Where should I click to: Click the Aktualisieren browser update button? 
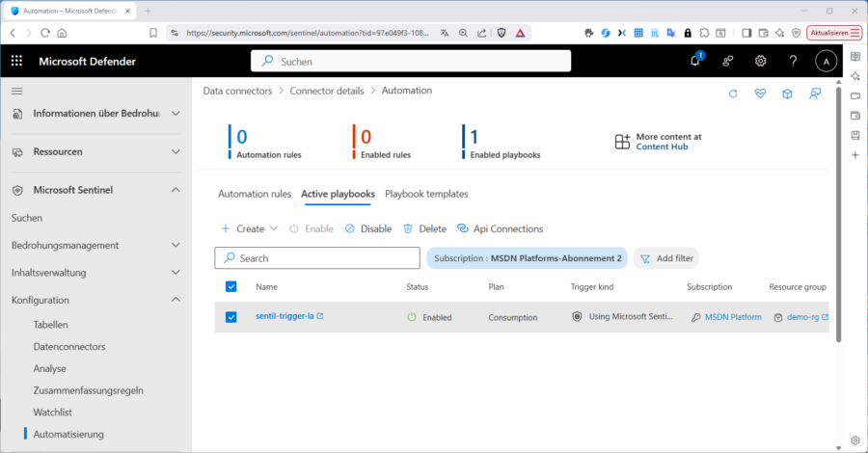(834, 33)
